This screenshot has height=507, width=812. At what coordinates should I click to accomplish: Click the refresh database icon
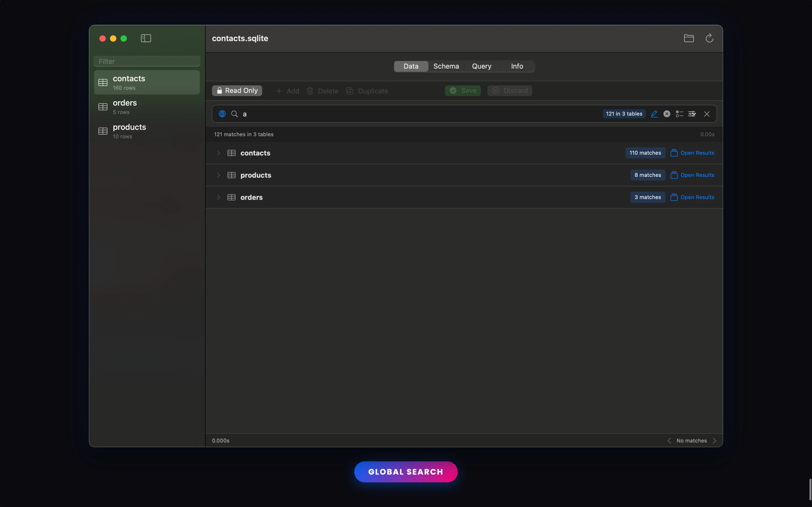pyautogui.click(x=709, y=38)
